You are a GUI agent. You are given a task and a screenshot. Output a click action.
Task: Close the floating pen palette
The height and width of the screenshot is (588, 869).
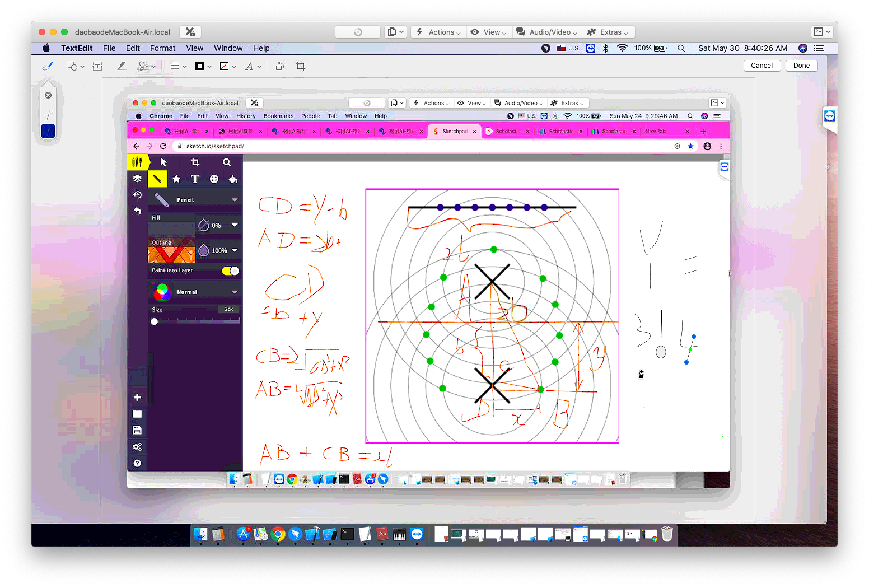tap(48, 95)
